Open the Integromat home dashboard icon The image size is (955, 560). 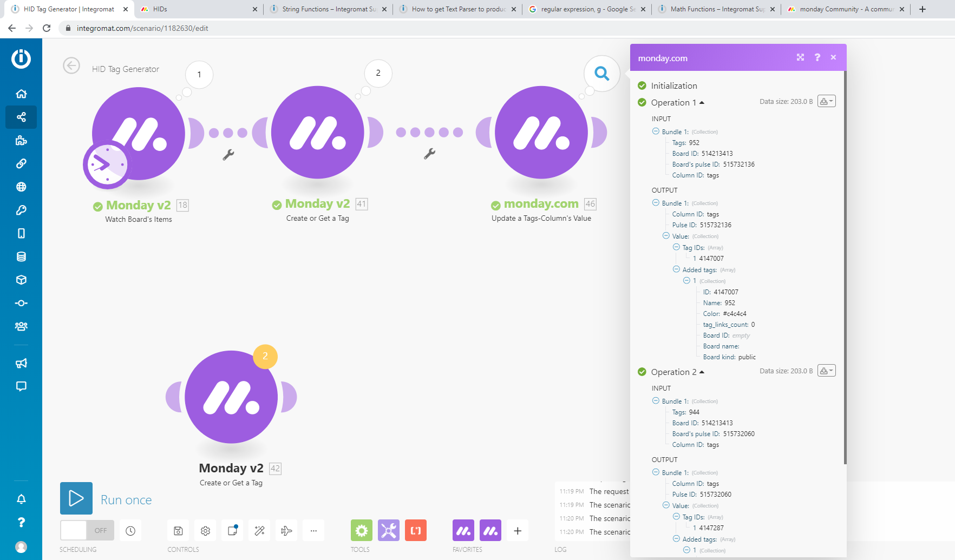pyautogui.click(x=21, y=94)
